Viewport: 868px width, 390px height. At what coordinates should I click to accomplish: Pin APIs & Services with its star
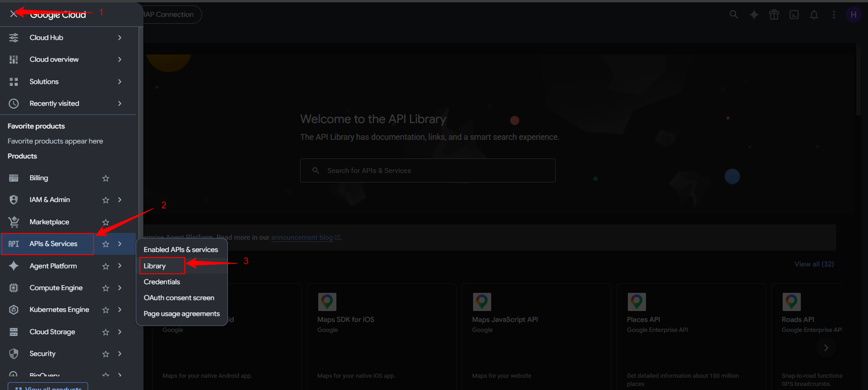click(106, 244)
